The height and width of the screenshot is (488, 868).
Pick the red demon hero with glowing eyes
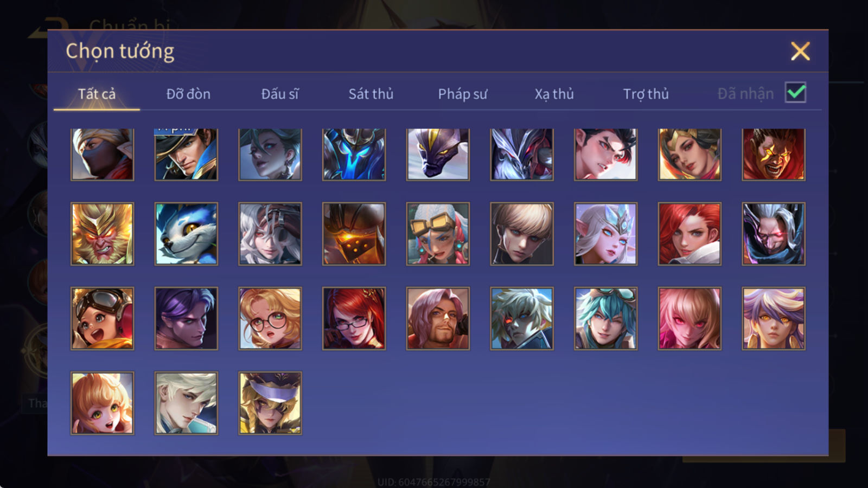(x=774, y=154)
